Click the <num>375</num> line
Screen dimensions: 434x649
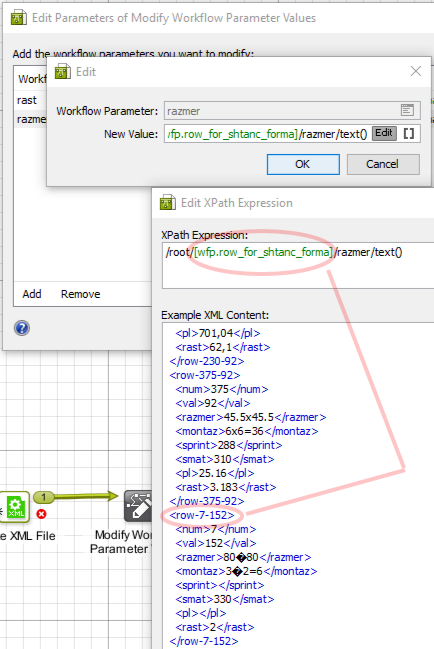click(x=222, y=389)
